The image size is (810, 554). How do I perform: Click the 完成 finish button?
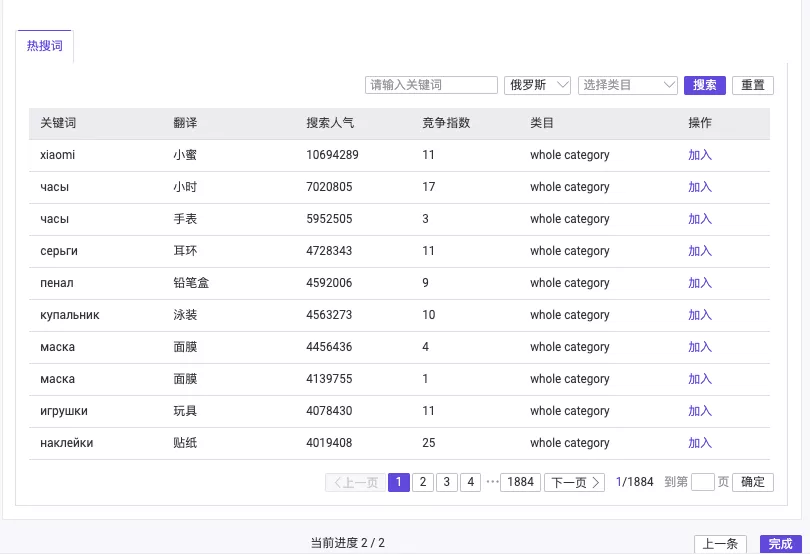(780, 544)
